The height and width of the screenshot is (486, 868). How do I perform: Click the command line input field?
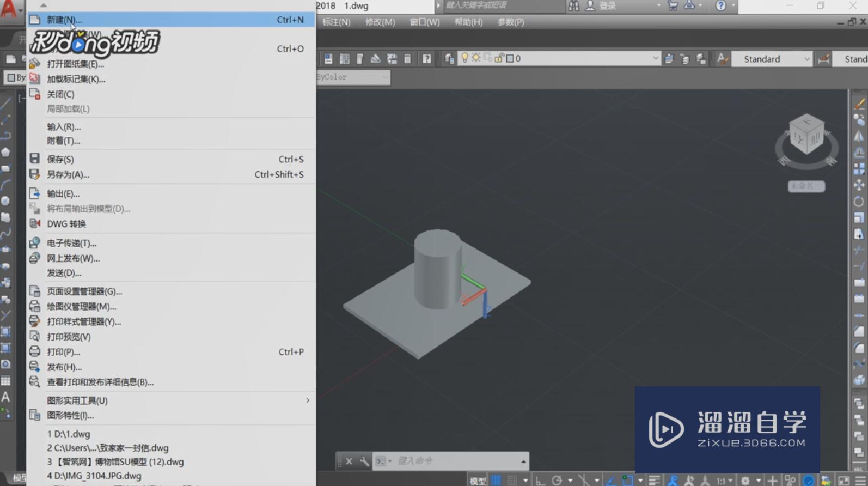pyautogui.click(x=457, y=461)
